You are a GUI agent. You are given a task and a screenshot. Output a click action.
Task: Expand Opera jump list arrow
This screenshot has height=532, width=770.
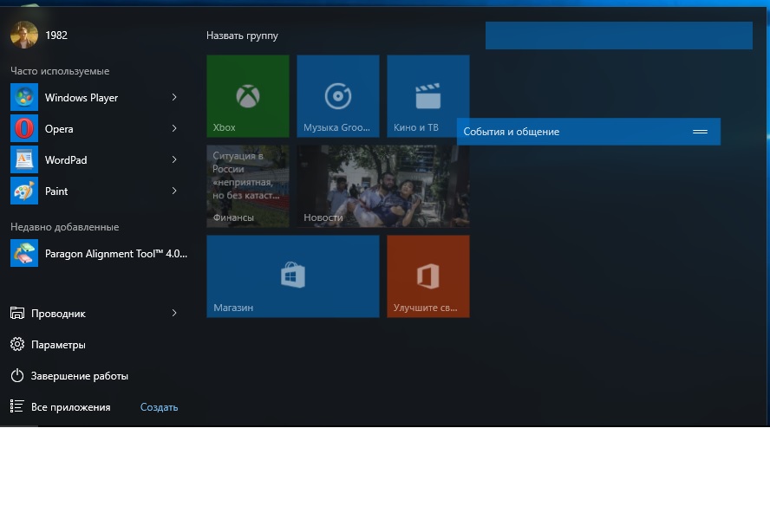(174, 128)
